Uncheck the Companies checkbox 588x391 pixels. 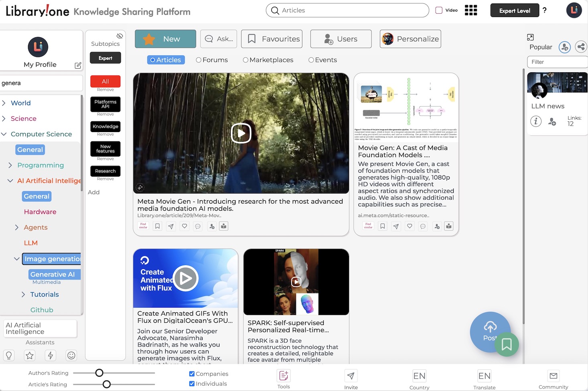tap(192, 373)
